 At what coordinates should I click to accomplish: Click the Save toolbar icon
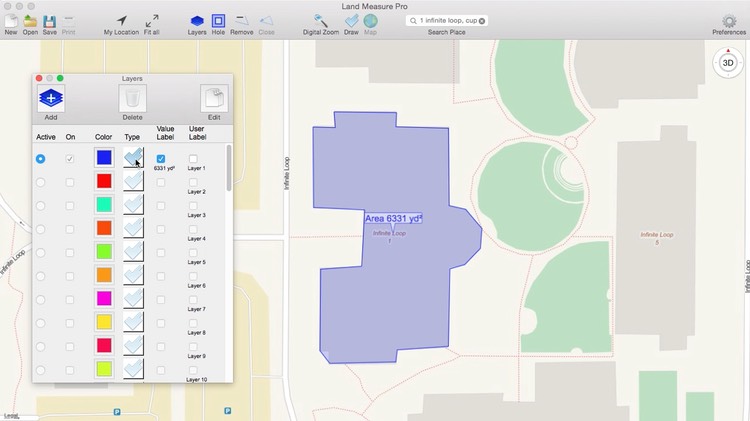click(49, 20)
